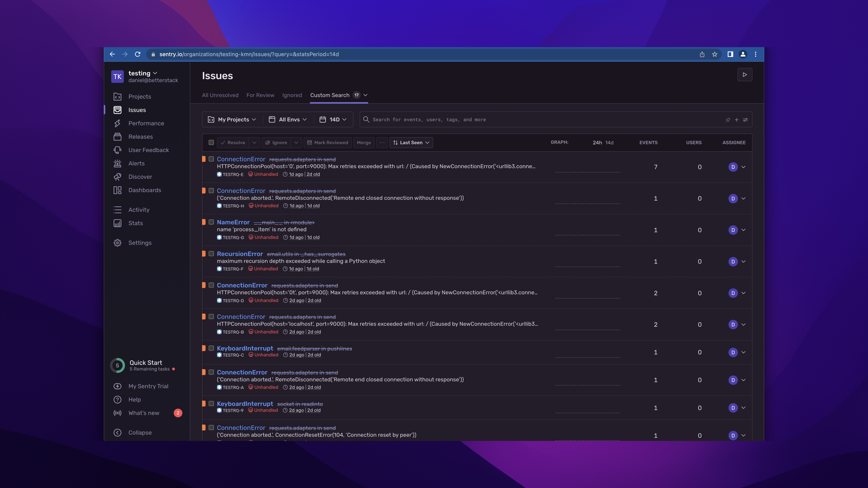The image size is (868, 488).
Task: Bookmark page with the star icon
Action: pos(715,54)
